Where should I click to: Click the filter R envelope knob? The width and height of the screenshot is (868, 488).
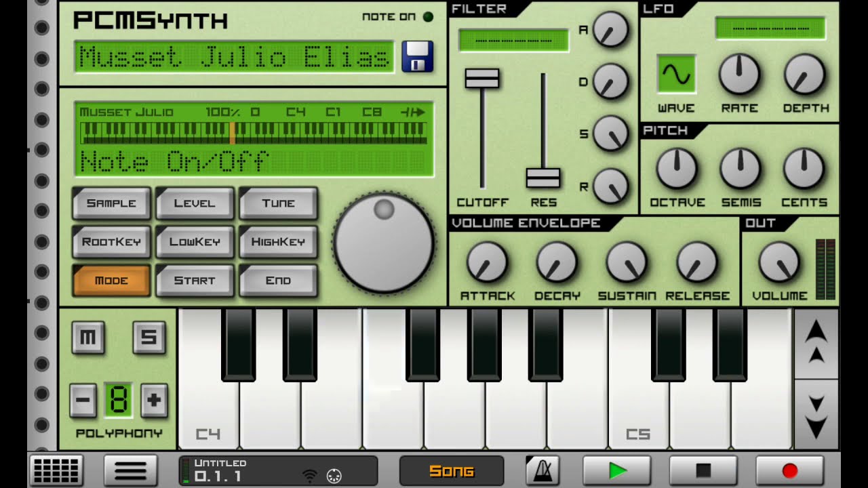(x=611, y=185)
